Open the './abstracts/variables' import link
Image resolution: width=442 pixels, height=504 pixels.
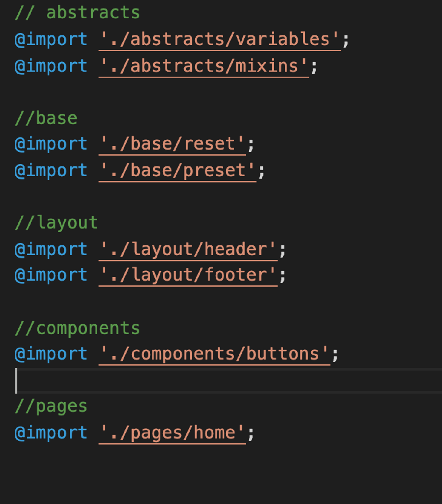(x=219, y=40)
